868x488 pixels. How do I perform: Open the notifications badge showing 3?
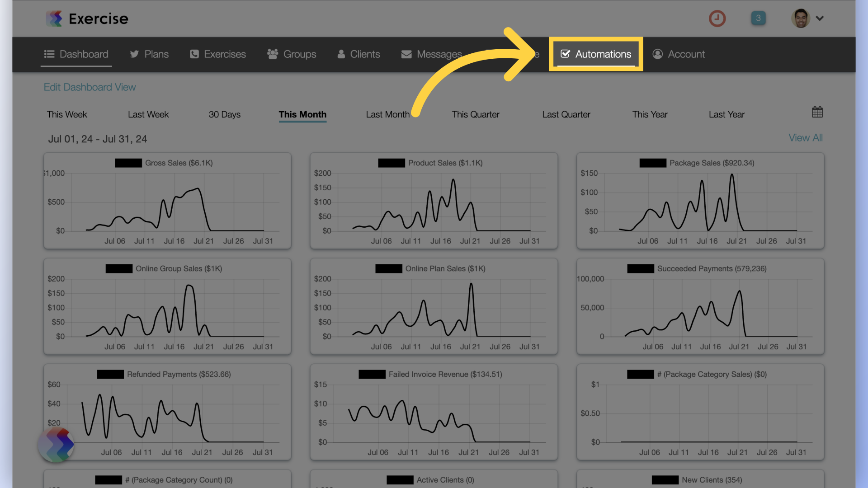758,18
